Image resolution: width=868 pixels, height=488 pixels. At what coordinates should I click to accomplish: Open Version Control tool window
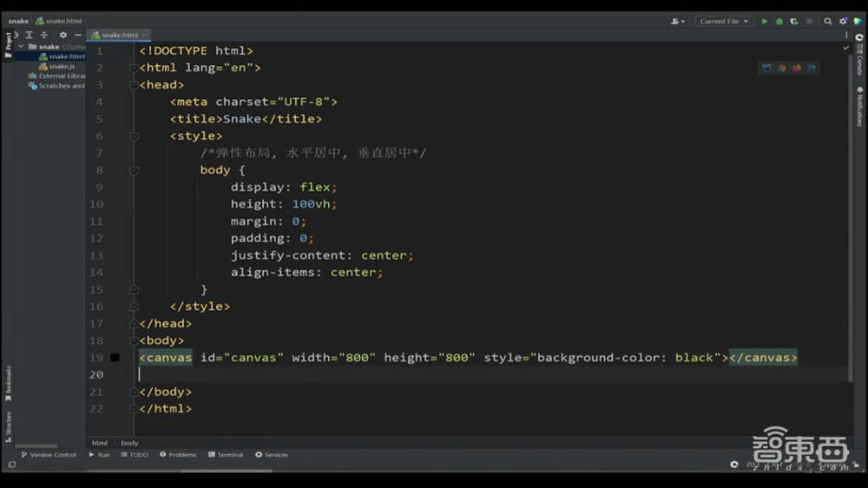coord(49,455)
